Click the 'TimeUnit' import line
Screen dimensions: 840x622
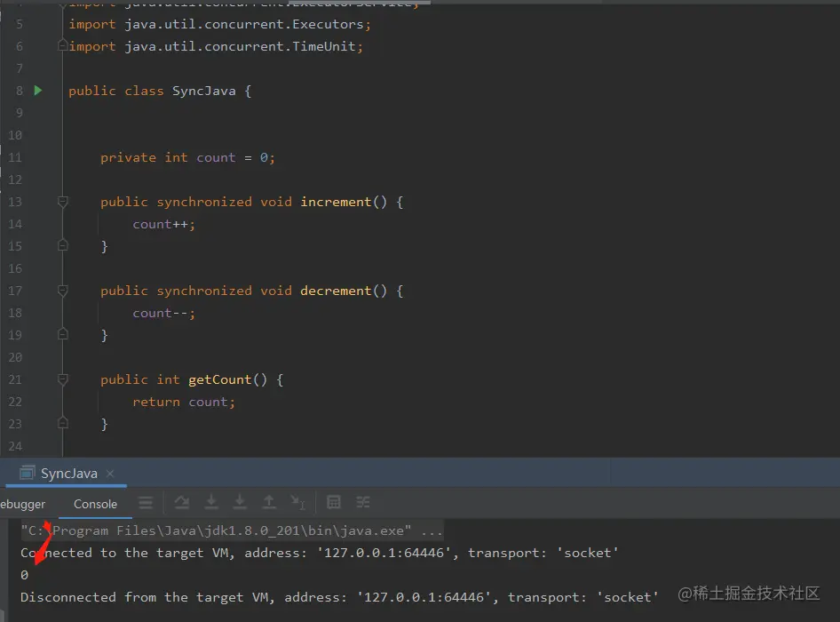(x=216, y=46)
